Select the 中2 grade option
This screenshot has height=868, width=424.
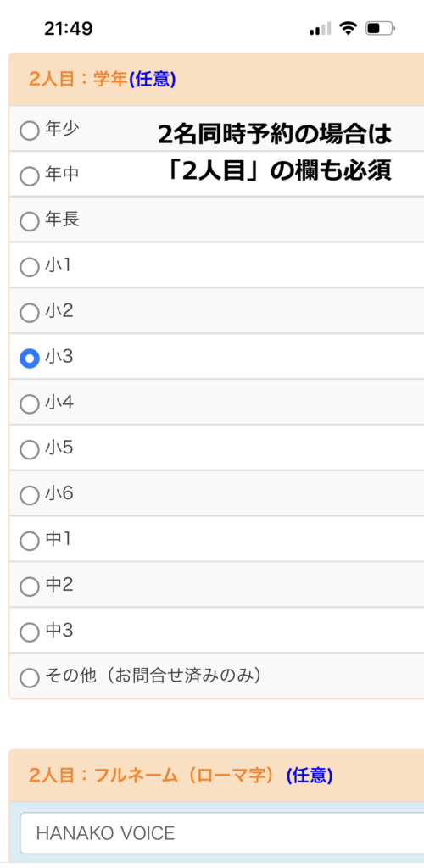[x=30, y=587]
